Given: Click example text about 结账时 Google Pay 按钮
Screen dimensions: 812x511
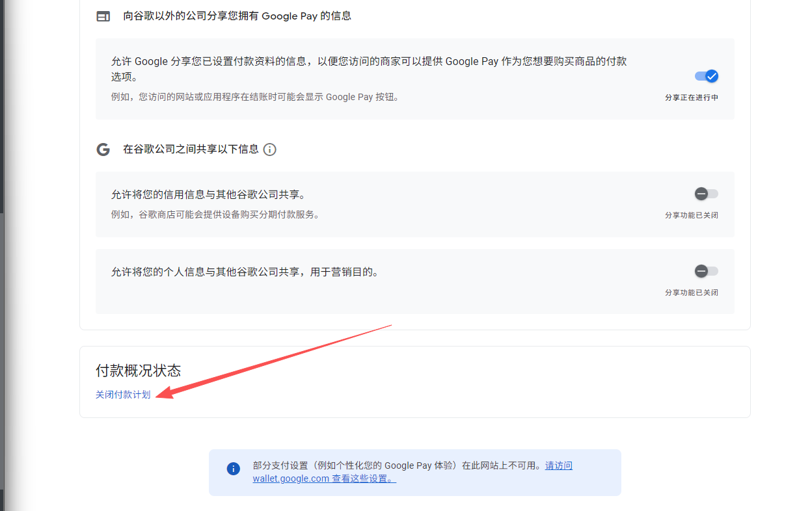Looking at the screenshot, I should [255, 98].
